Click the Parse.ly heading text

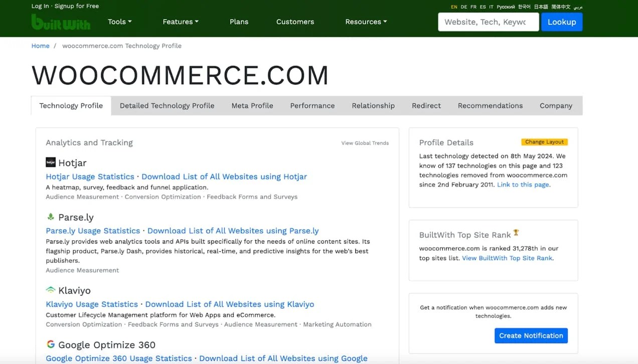pos(76,217)
